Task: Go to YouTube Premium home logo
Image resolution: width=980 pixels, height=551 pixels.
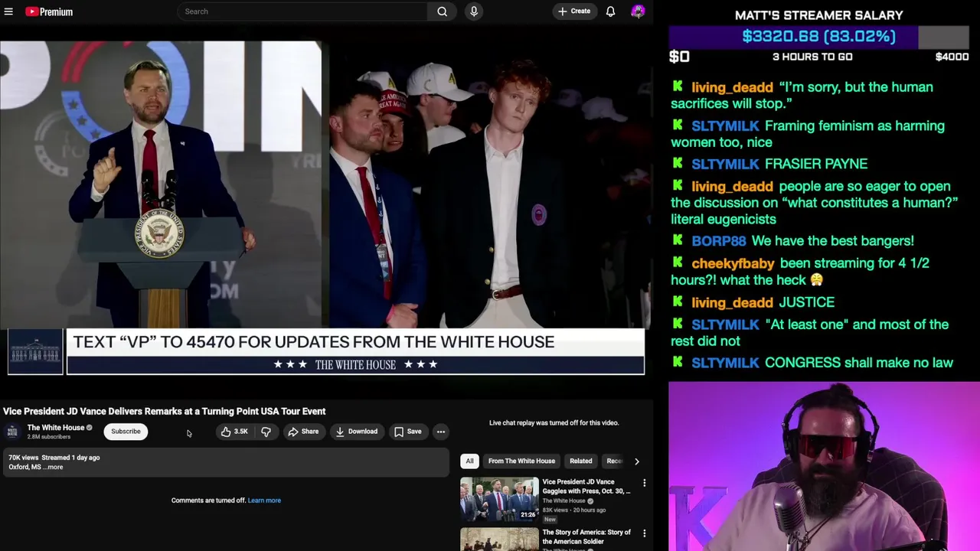Action: click(49, 11)
